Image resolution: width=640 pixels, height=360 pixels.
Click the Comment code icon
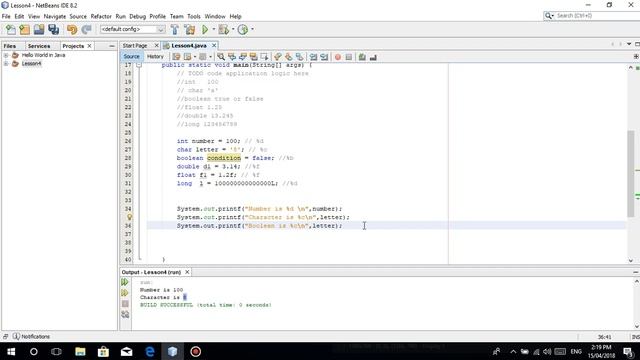[362, 57]
